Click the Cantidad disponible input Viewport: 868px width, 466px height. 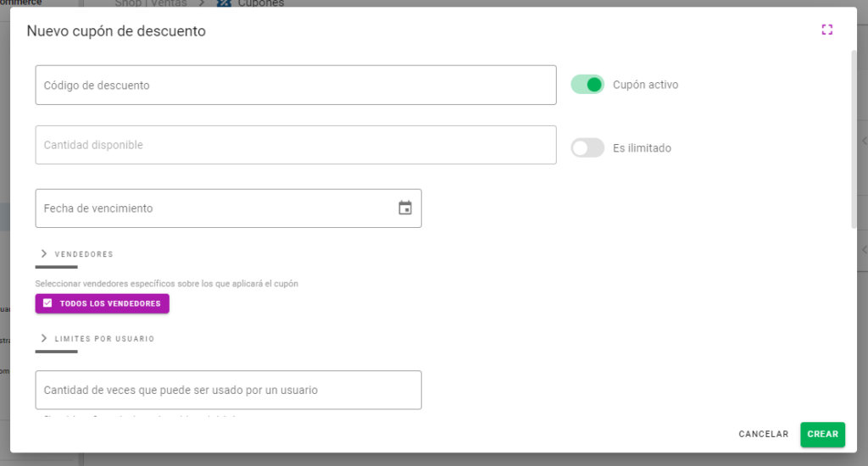[295, 145]
